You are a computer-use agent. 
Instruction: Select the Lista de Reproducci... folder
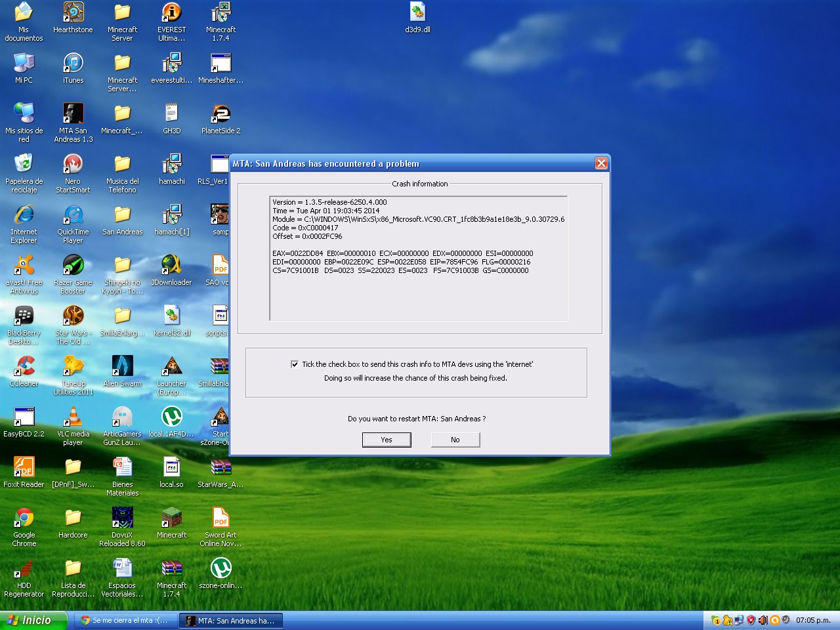73,577
